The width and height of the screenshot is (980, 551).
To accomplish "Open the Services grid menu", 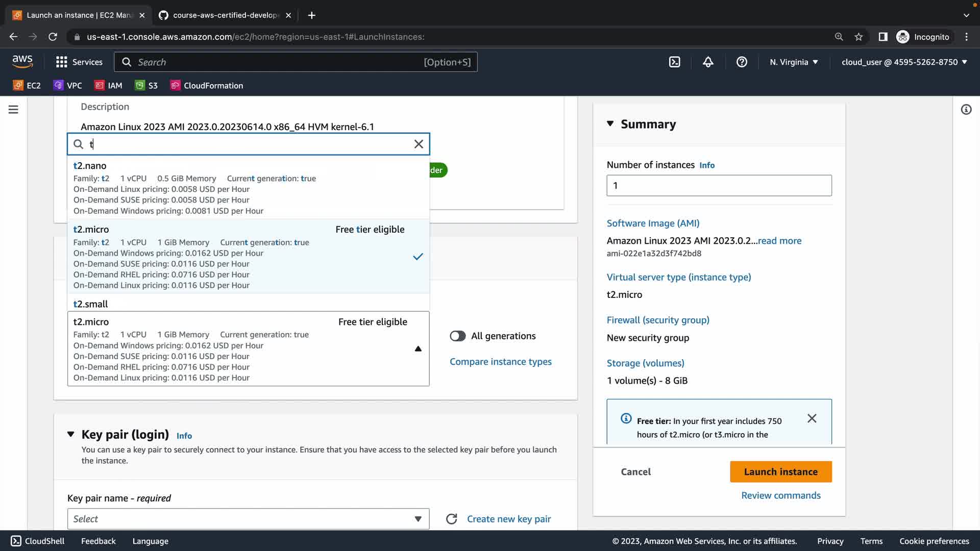I will 79,62.
